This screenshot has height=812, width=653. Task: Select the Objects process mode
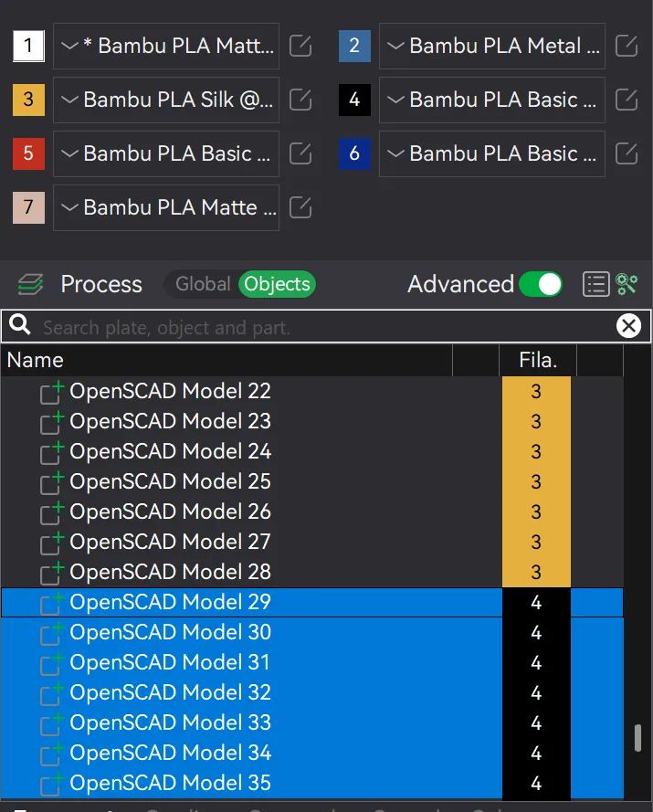277,284
